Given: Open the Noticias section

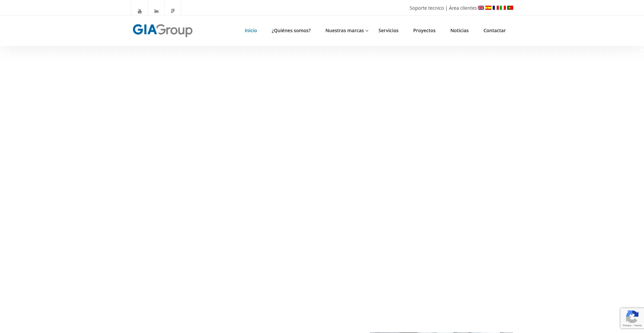Looking at the screenshot, I should (x=459, y=31).
